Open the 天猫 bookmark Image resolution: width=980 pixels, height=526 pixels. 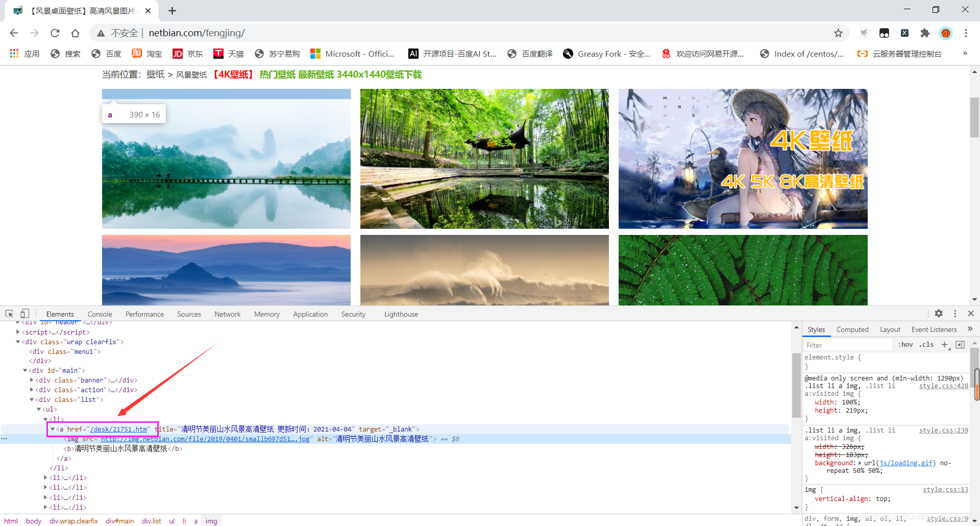click(x=229, y=54)
